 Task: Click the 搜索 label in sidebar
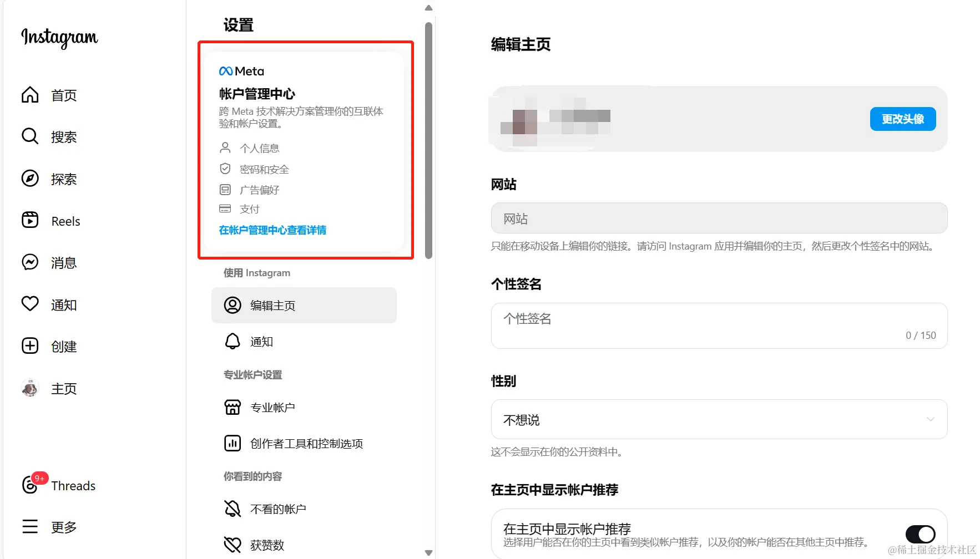(64, 137)
